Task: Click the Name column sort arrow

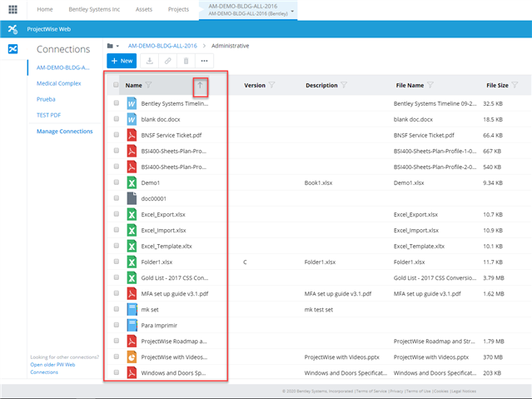Action: pos(200,85)
